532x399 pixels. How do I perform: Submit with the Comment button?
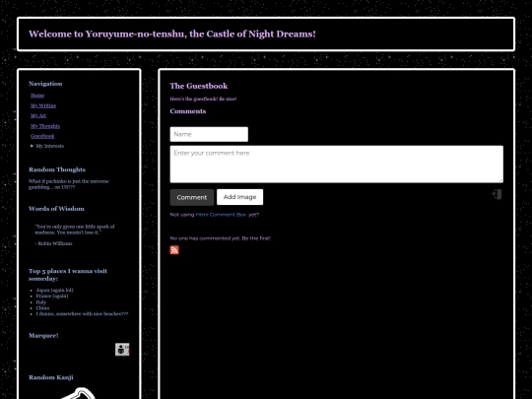tap(192, 197)
